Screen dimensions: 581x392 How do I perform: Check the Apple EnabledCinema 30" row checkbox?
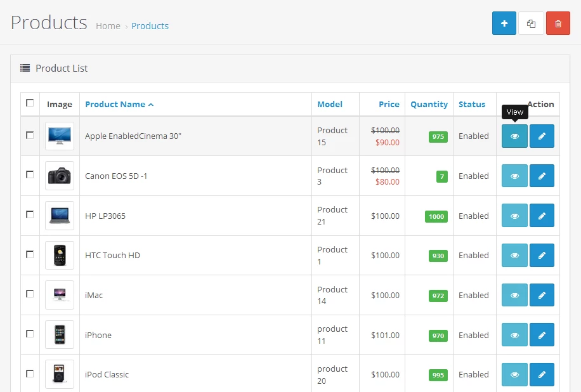pos(30,135)
